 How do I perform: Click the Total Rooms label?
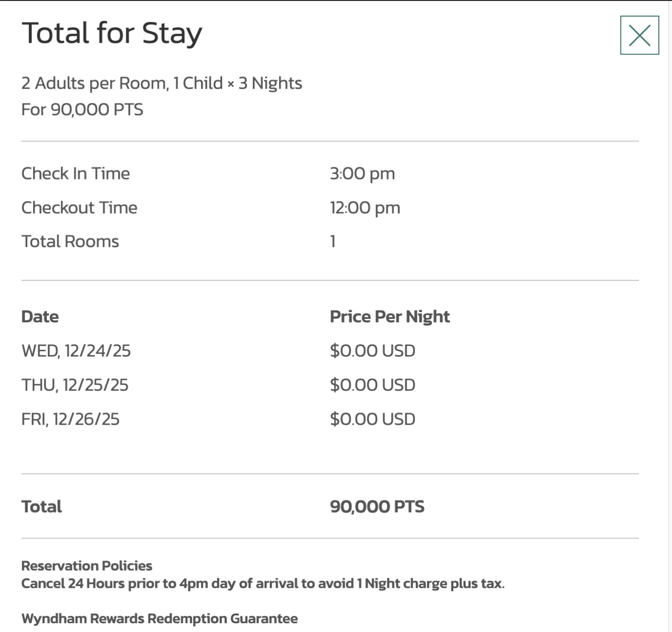[x=70, y=241]
